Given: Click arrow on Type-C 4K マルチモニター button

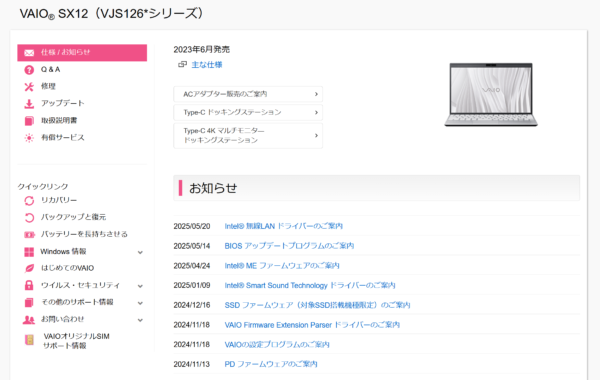Looking at the screenshot, I should [316, 135].
